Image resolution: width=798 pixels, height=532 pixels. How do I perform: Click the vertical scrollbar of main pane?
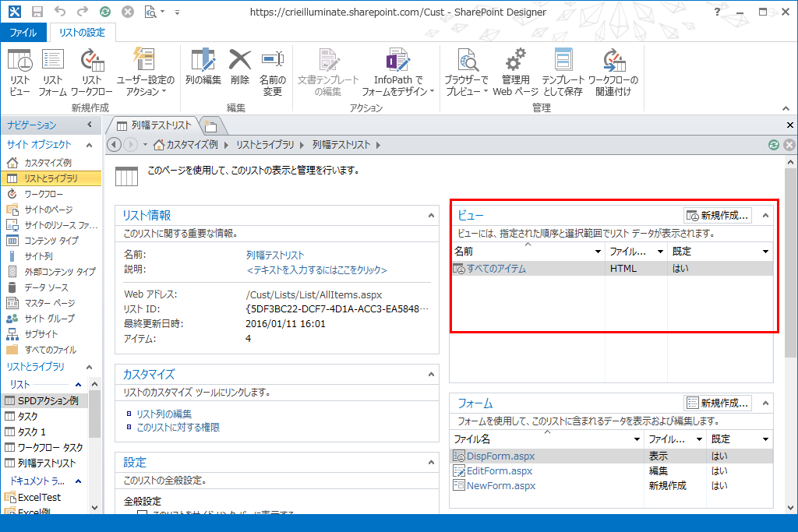(791, 257)
